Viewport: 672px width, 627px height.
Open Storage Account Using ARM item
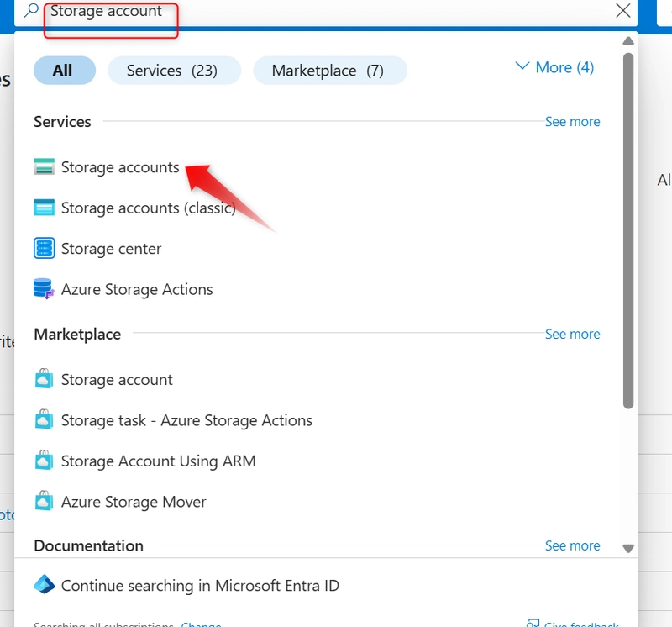coord(159,461)
